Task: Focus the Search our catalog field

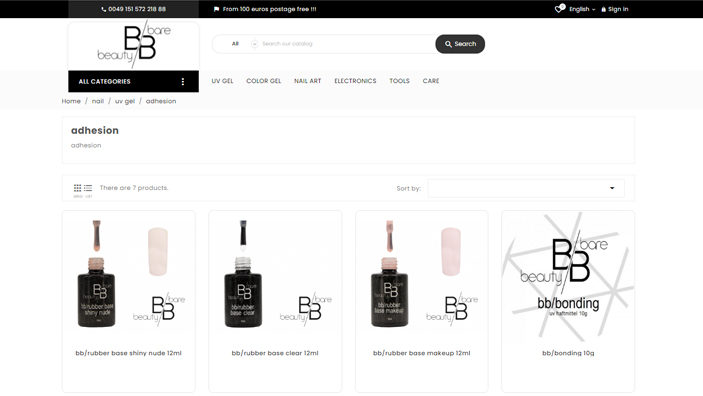Action: (345, 44)
